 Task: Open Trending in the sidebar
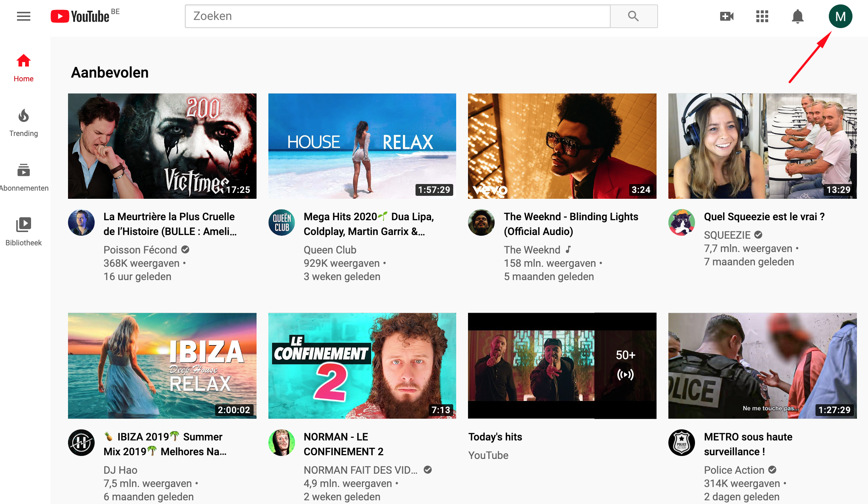coord(24,123)
